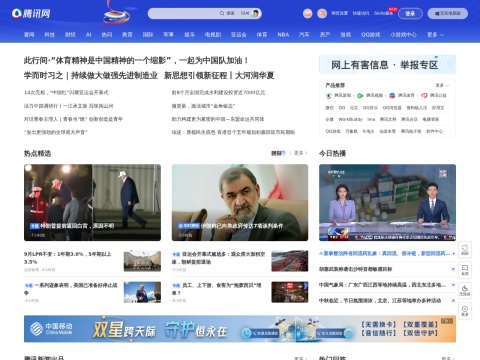Play the CCTV news anchors video
Screen dimensions: 480x360
387,202
